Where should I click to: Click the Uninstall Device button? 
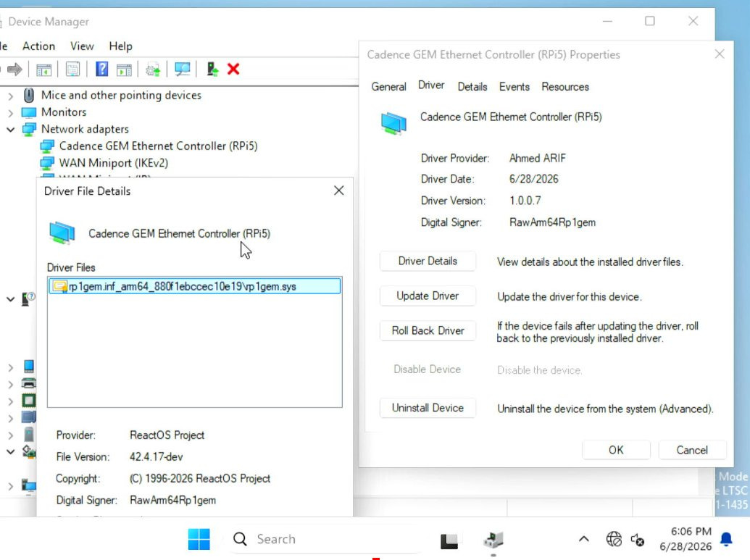point(428,408)
